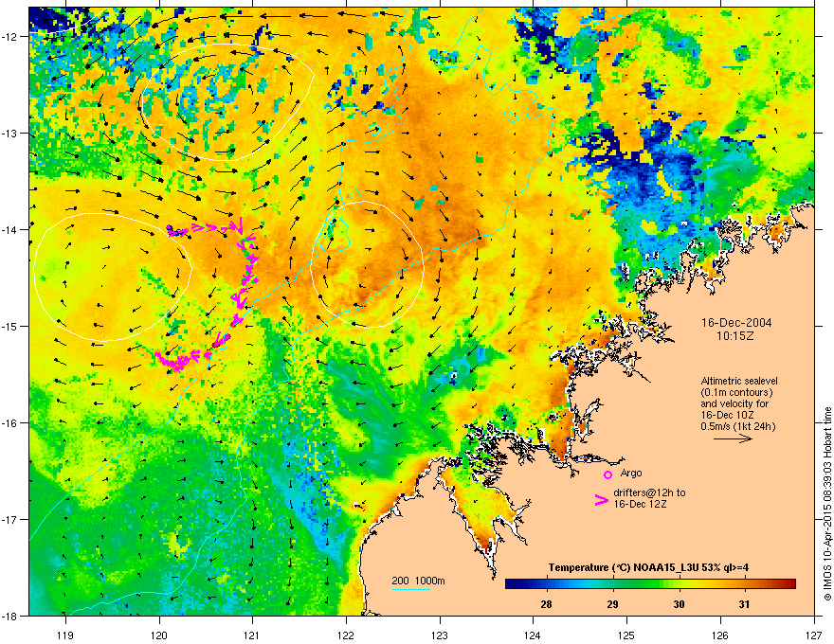Click the 126 longitude axis label

720,635
